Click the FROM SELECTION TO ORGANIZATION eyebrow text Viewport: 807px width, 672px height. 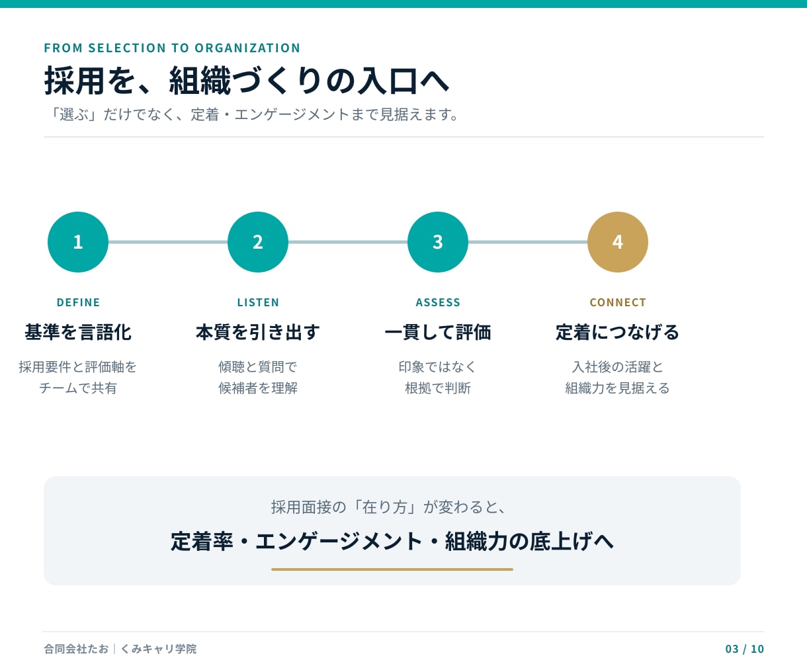(172, 48)
